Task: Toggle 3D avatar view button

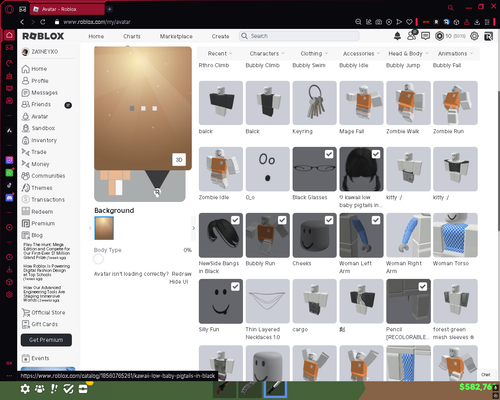Action: point(179,160)
